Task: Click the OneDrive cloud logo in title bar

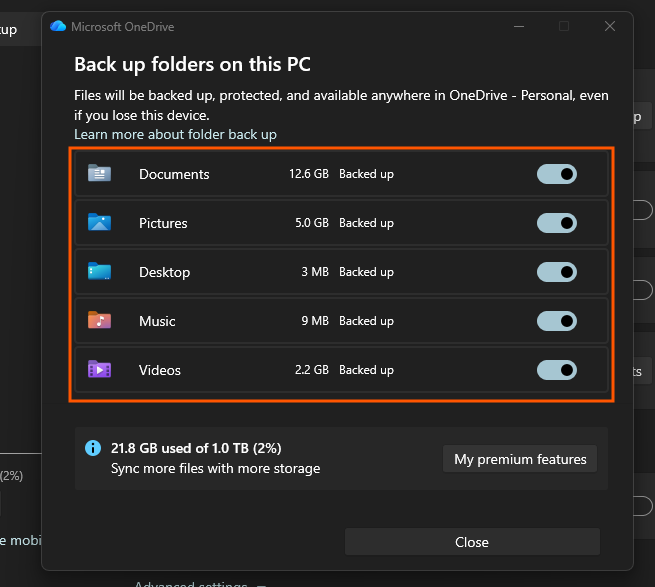Action: (x=58, y=26)
